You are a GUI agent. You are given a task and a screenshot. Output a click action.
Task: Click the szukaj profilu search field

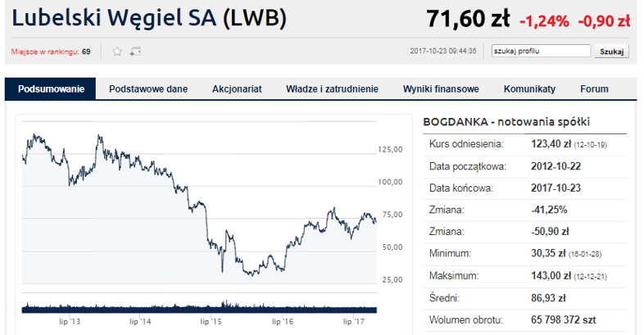coord(541,51)
